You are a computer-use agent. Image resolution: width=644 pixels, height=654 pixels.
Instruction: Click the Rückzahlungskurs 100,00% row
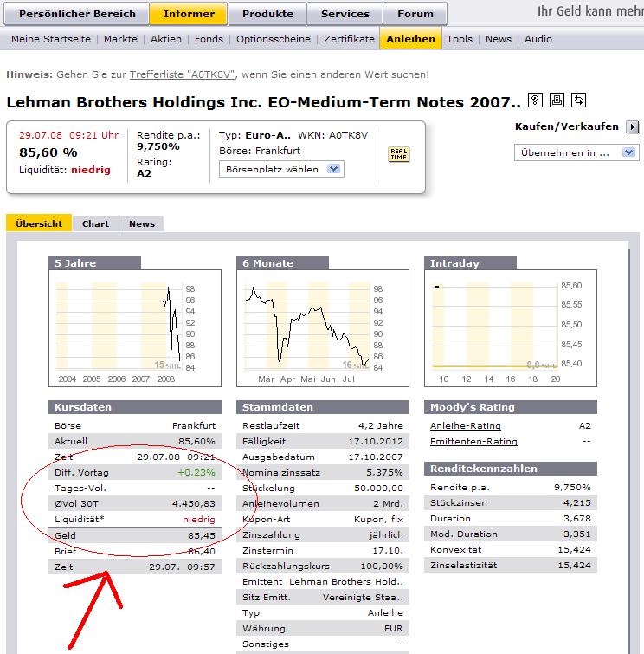(x=323, y=566)
